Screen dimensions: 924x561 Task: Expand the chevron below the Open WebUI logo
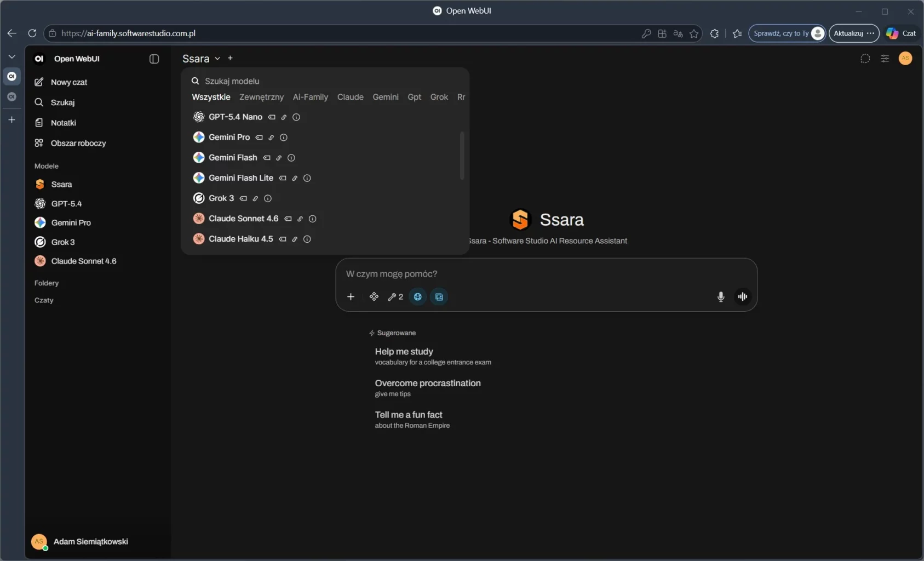(x=12, y=56)
